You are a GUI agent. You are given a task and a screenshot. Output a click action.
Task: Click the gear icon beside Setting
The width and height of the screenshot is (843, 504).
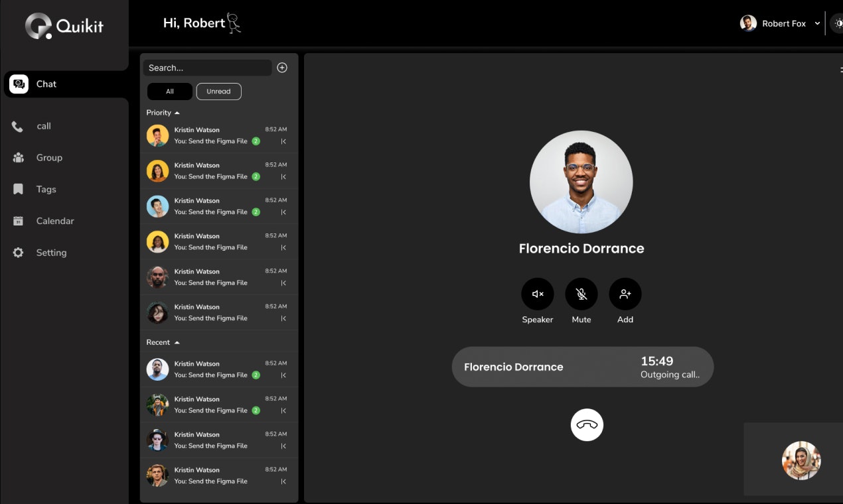[x=18, y=253]
